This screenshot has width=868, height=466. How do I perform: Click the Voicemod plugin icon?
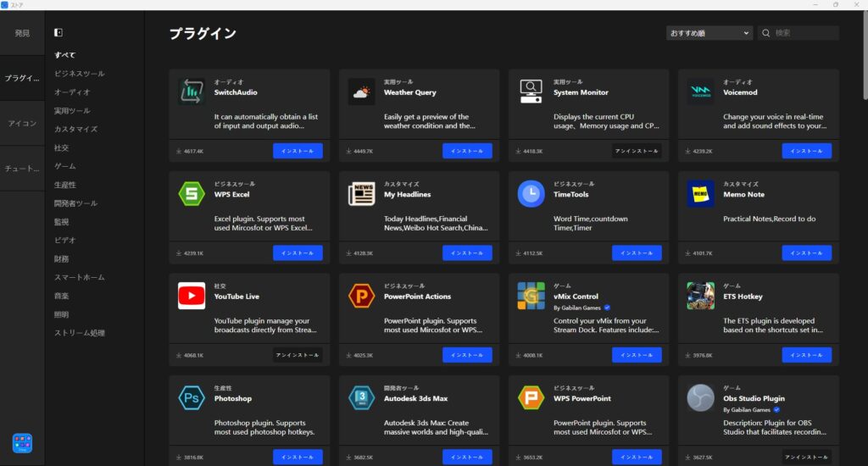pyautogui.click(x=700, y=92)
